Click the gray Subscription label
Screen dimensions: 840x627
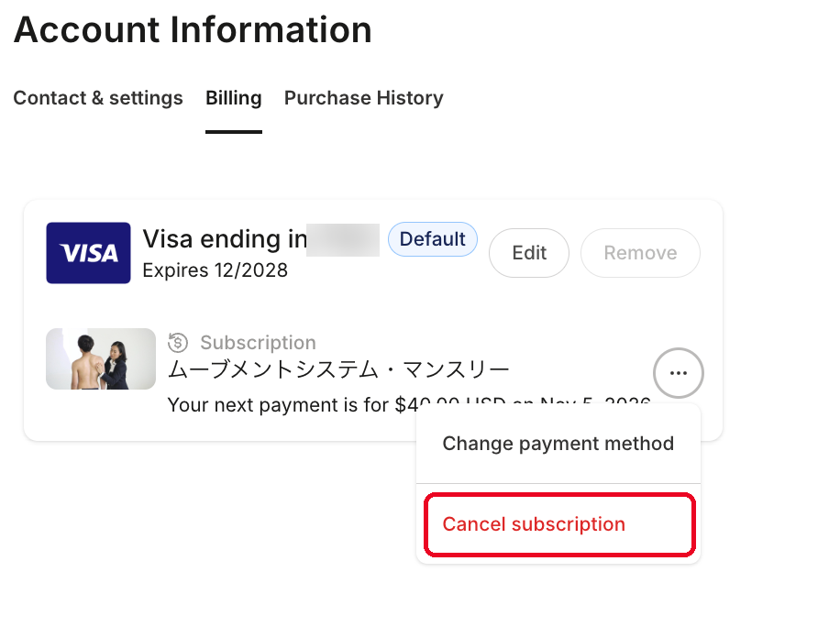pyautogui.click(x=259, y=343)
